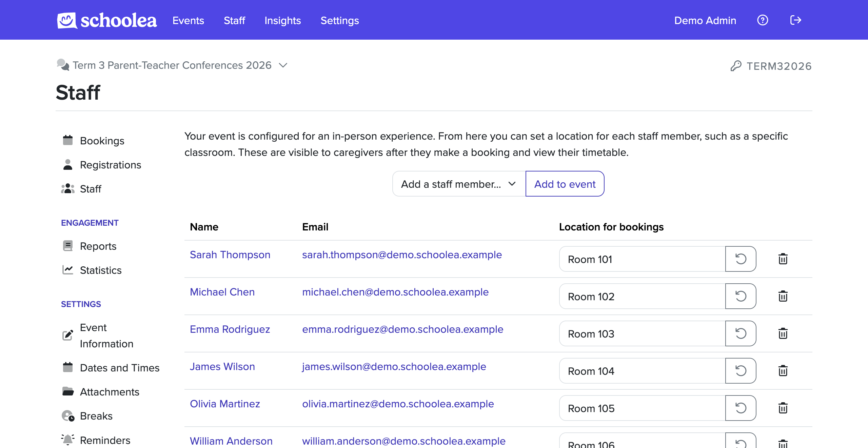Open Insights in the top navigation
The width and height of the screenshot is (868, 448).
coord(282,21)
